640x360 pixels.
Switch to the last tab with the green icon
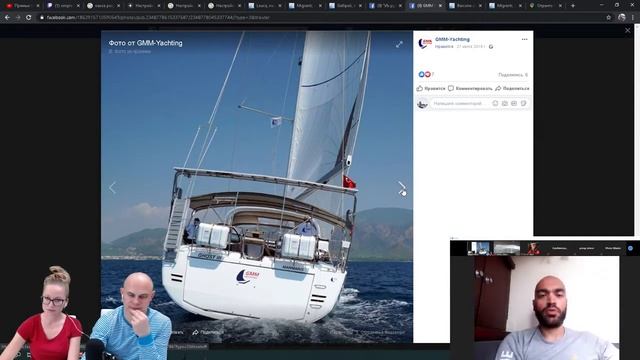point(547,6)
